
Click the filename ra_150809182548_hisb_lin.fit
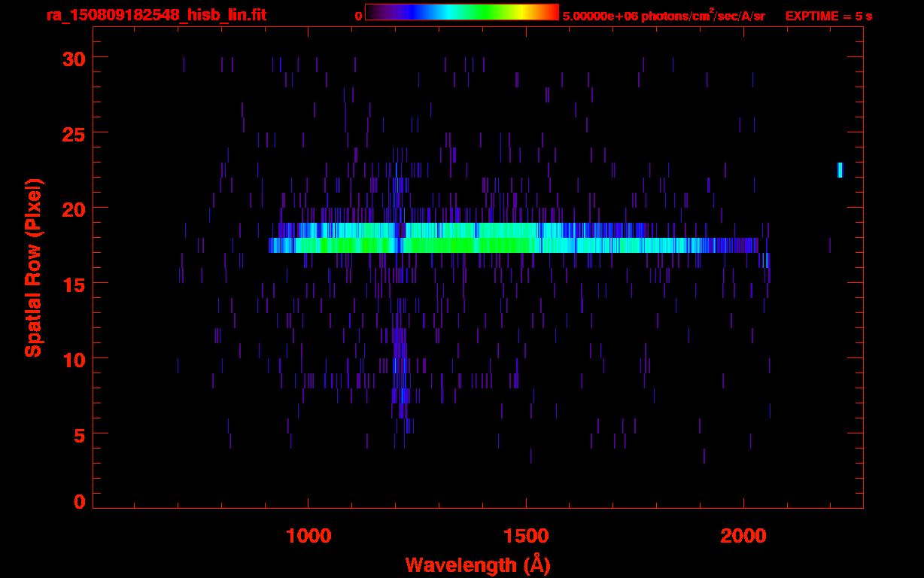click(x=156, y=15)
